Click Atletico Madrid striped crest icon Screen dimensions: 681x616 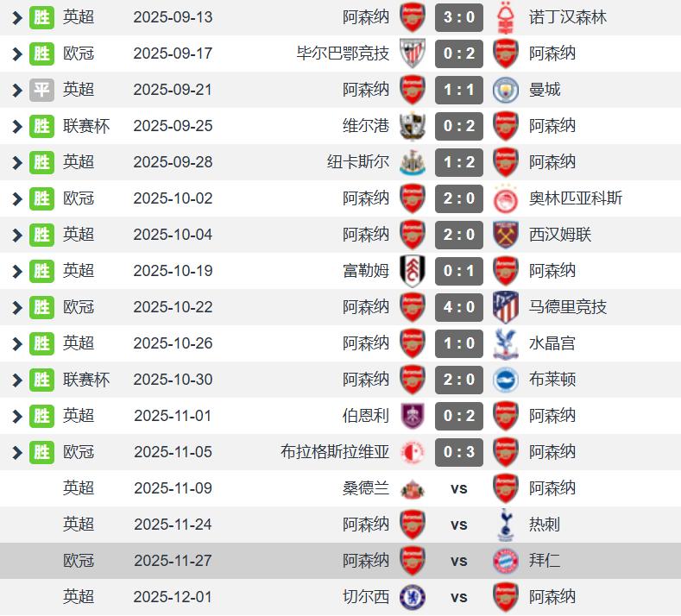tap(505, 307)
